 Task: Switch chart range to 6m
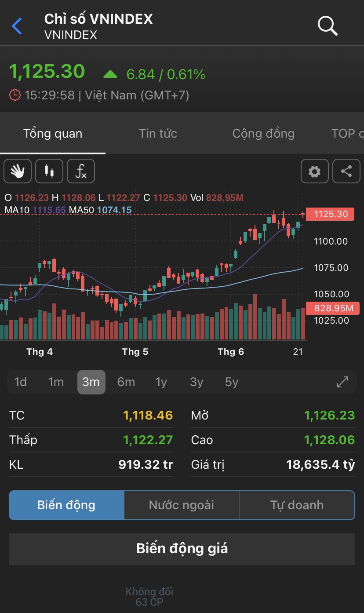(126, 382)
